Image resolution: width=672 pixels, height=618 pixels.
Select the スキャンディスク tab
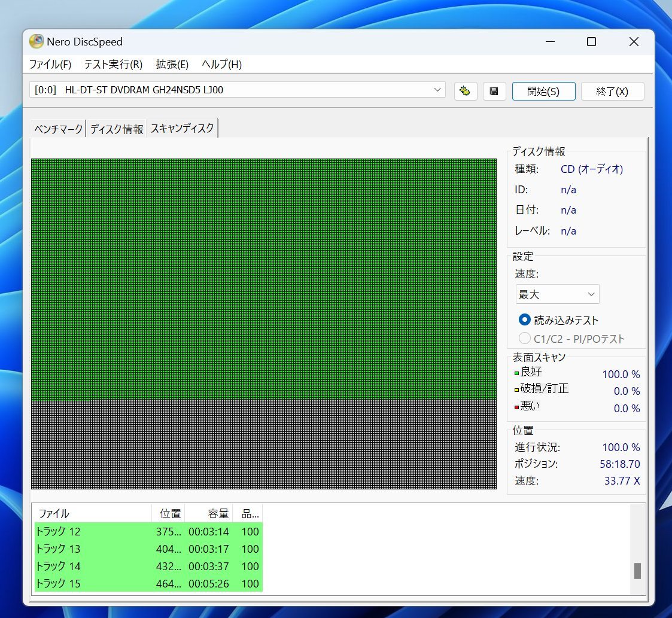pos(182,128)
